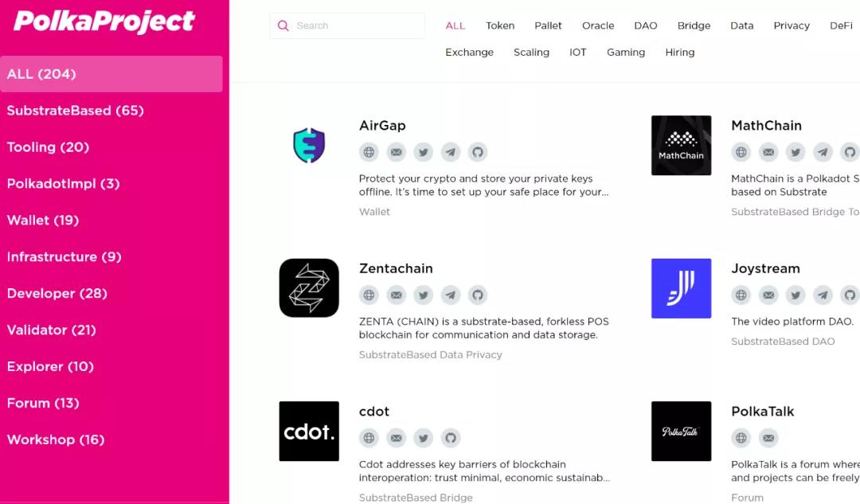Open AirGap's GitHub icon
860x504 pixels.
pyautogui.click(x=478, y=152)
